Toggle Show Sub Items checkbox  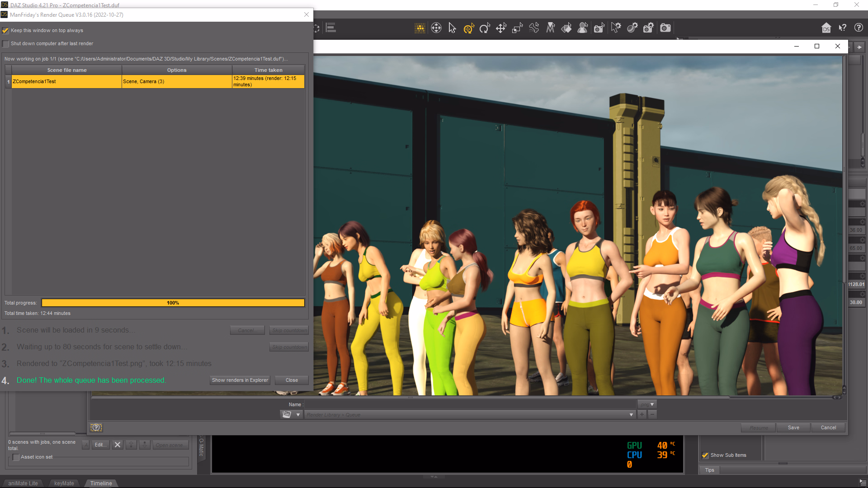[x=705, y=455]
